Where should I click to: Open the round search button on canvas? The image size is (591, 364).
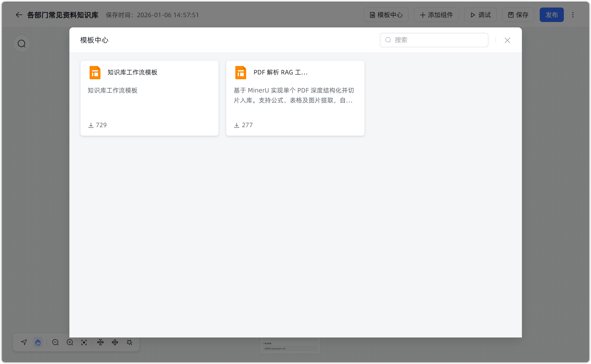click(21, 44)
